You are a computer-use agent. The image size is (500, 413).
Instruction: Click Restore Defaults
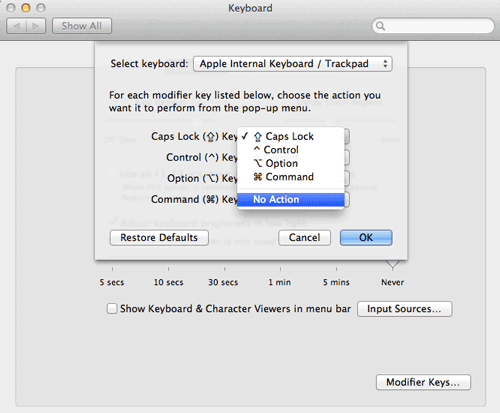[159, 238]
